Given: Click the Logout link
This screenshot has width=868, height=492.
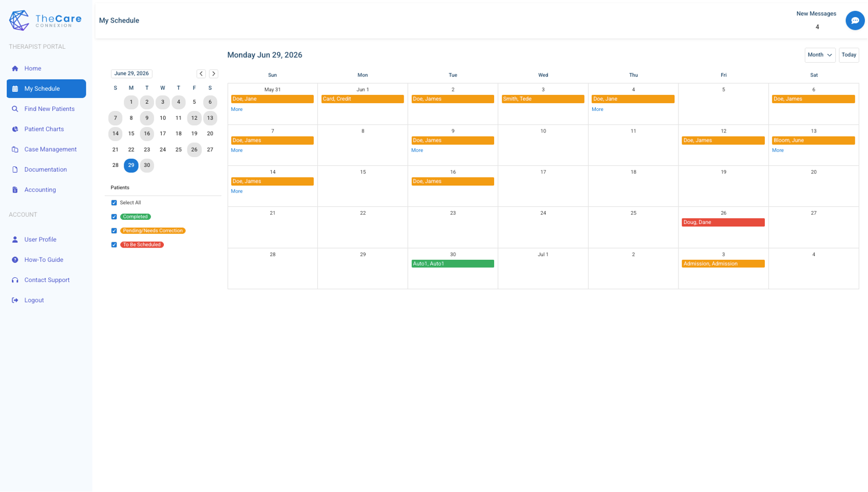Looking at the screenshot, I should (x=34, y=300).
